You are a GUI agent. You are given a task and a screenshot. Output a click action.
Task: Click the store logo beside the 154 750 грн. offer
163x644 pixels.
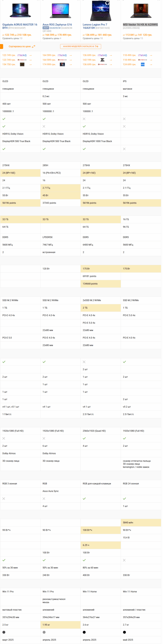click(x=22, y=64)
